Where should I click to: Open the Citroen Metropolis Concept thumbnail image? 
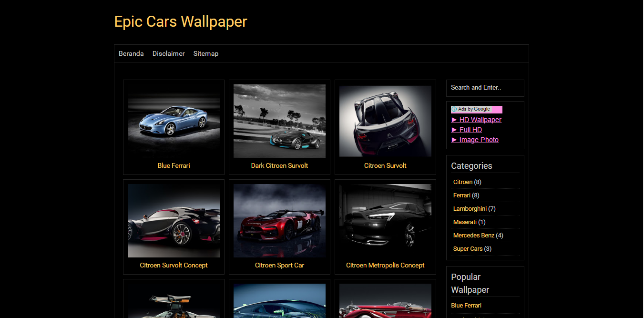[385, 221]
